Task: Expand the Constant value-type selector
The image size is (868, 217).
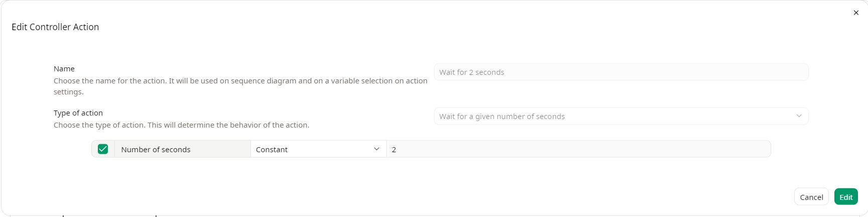Action: pos(318,149)
